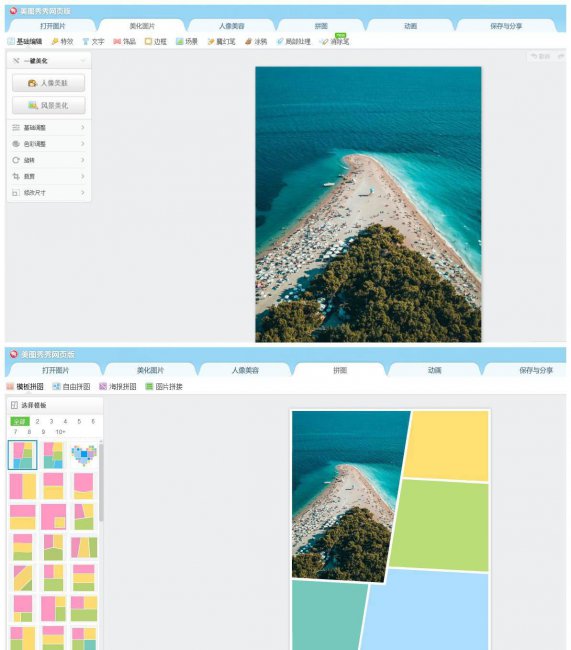The image size is (571, 650).
Task: Click the teal empty collage cell
Action: click(x=328, y=616)
